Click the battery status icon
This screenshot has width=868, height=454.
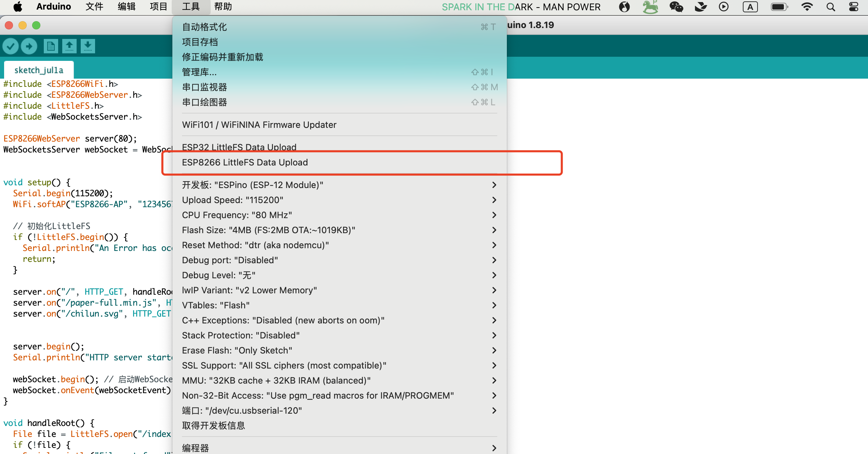[x=779, y=7]
